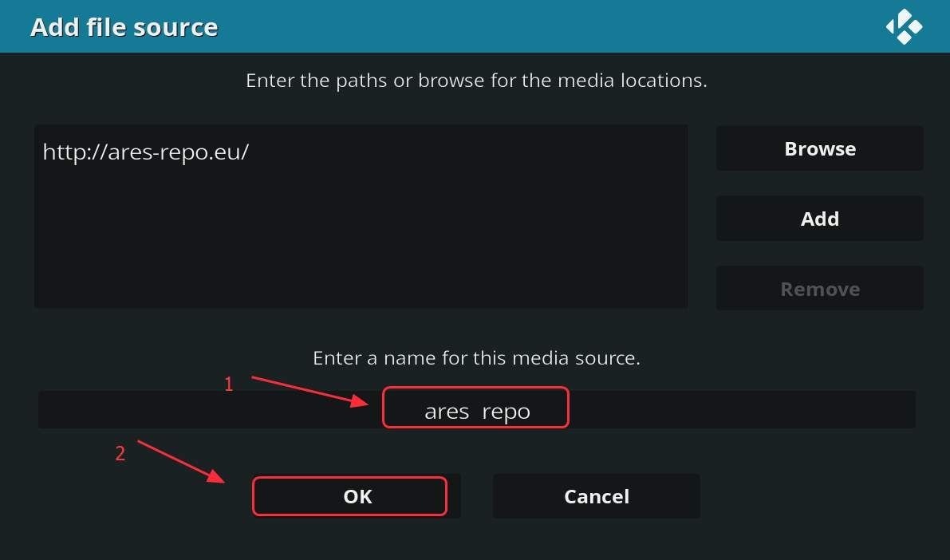
Task: Click empty space in the paths list box
Action: point(361,239)
